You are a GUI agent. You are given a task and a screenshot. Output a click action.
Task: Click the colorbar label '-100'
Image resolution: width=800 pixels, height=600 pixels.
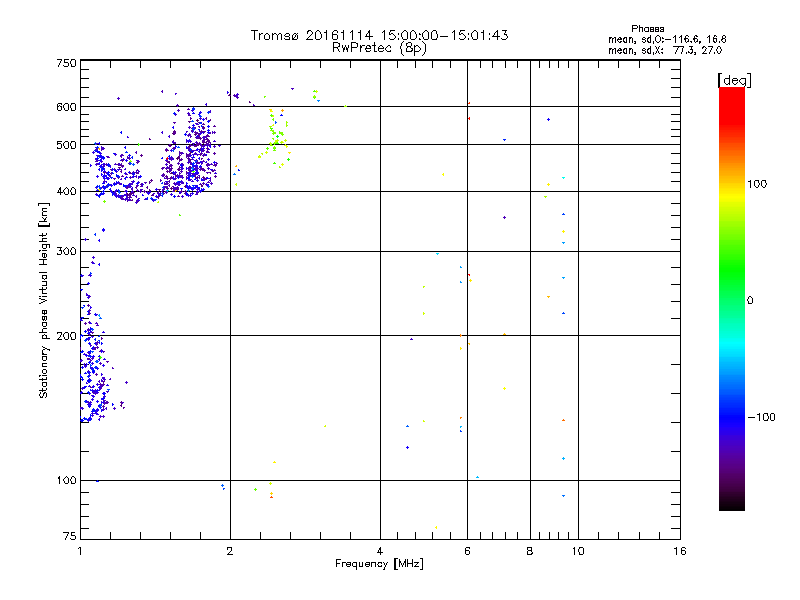click(761, 417)
